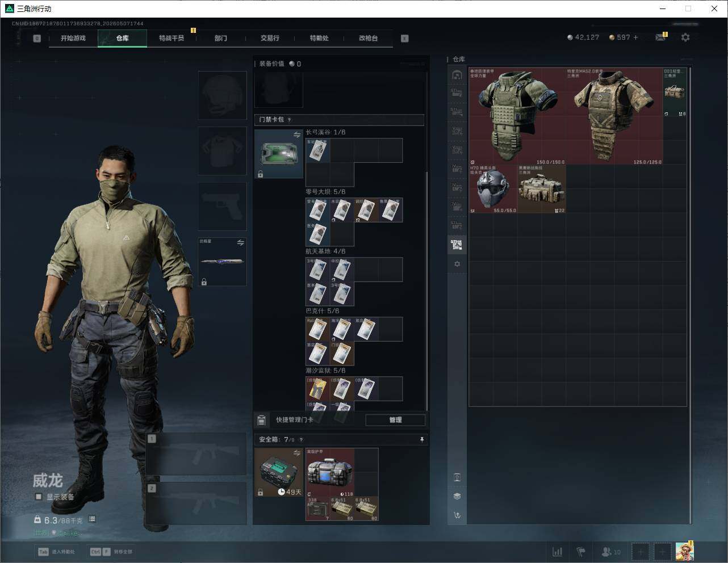Select the D01 chest rig in warehouse
The width and height of the screenshot is (728, 563).
point(675,93)
